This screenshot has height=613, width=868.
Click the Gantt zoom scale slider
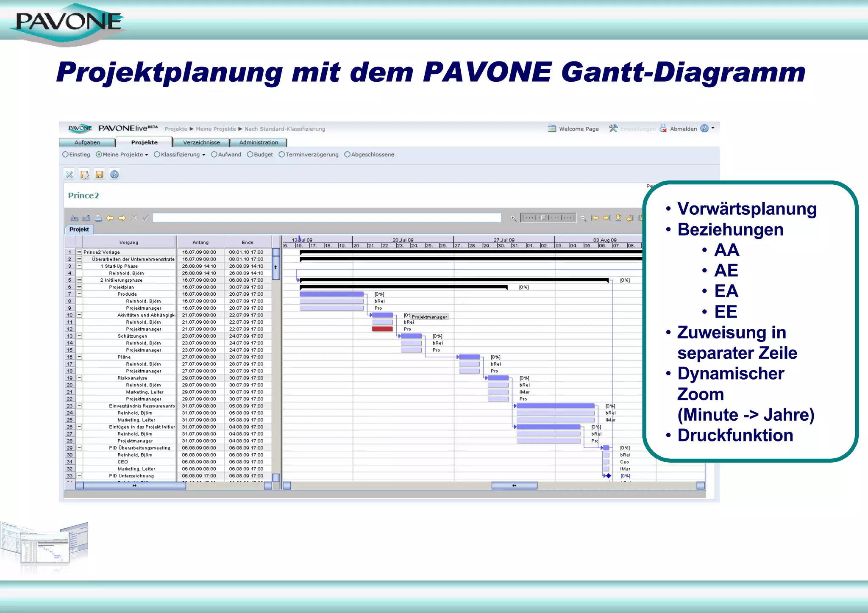pyautogui.click(x=548, y=218)
